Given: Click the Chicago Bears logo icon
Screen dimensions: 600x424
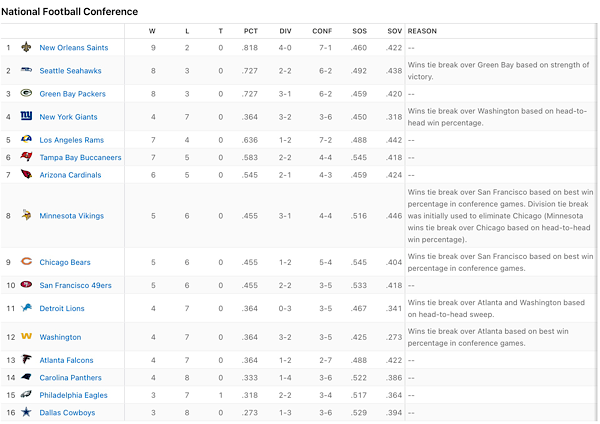Looking at the screenshot, I should [27, 262].
